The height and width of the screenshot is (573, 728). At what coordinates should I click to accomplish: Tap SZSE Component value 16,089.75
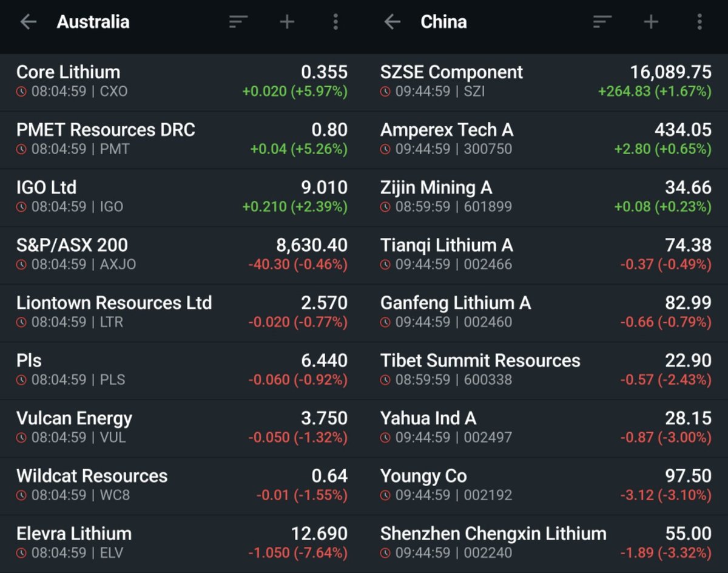670,72
